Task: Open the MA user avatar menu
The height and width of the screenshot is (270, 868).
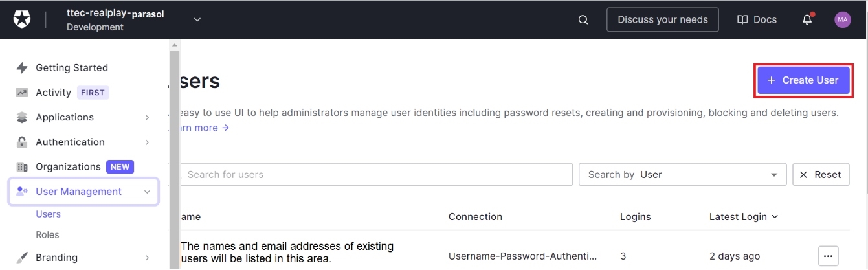Action: click(842, 19)
